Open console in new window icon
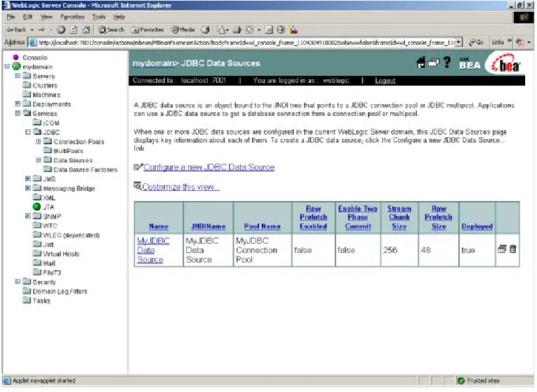The image size is (537, 392). [x=434, y=62]
